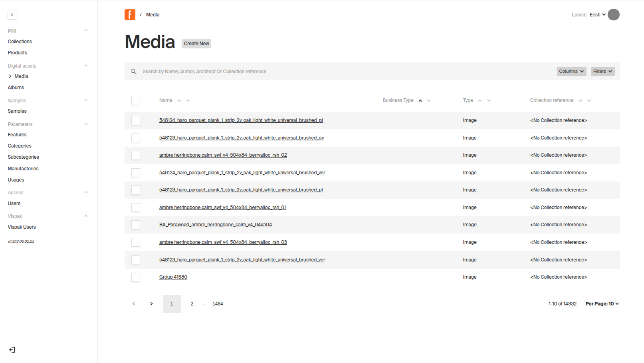Collapse the sidebar with back arrow
644x363 pixels.
(12, 15)
